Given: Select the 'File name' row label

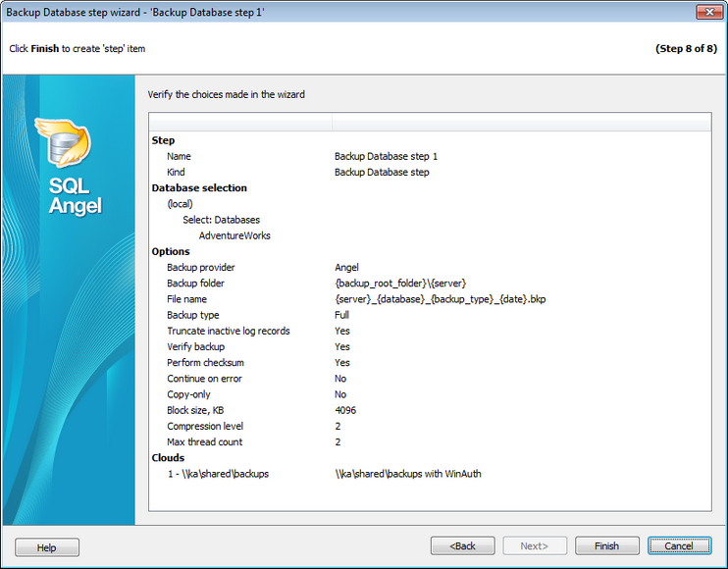Looking at the screenshot, I should tap(186, 299).
